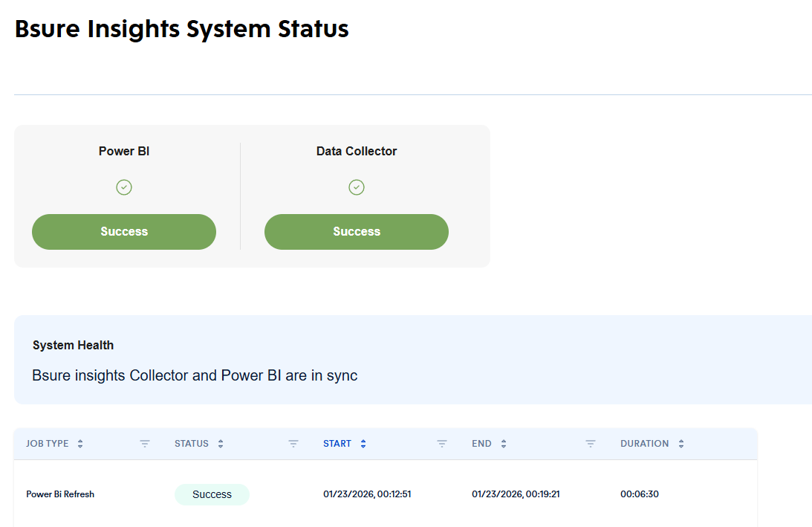
Task: Open the End column filter icon
Action: point(591,444)
